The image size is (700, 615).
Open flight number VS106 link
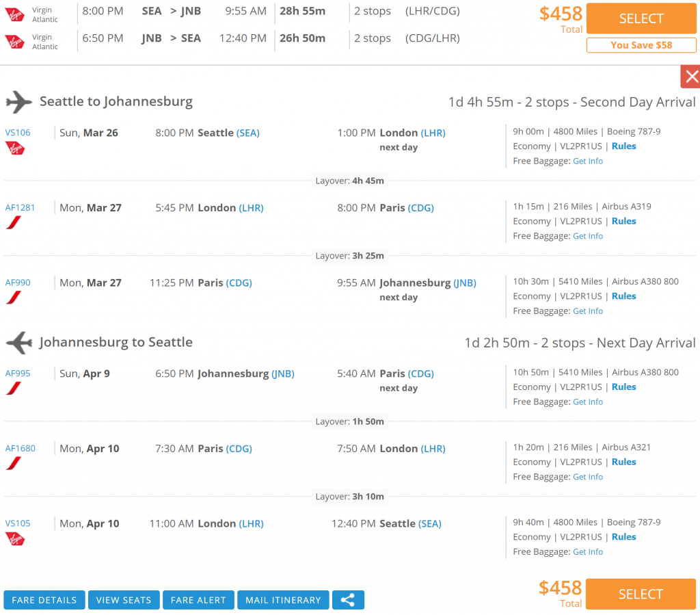18,133
